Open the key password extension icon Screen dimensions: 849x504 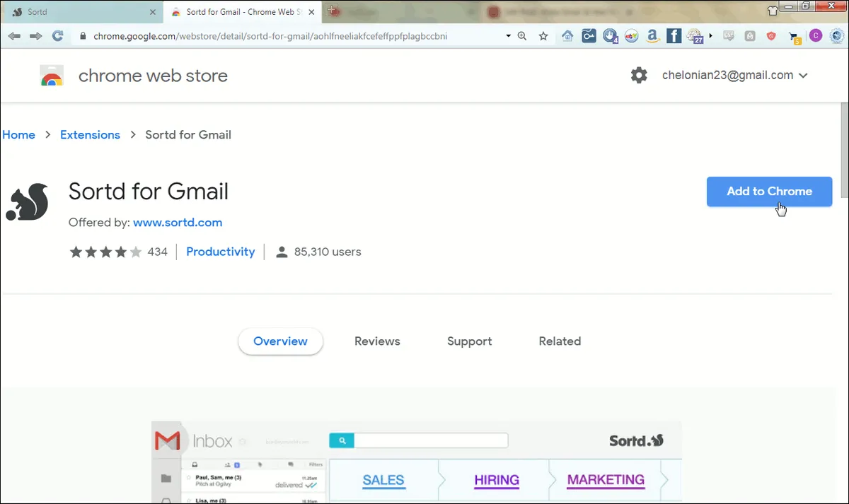pos(589,35)
